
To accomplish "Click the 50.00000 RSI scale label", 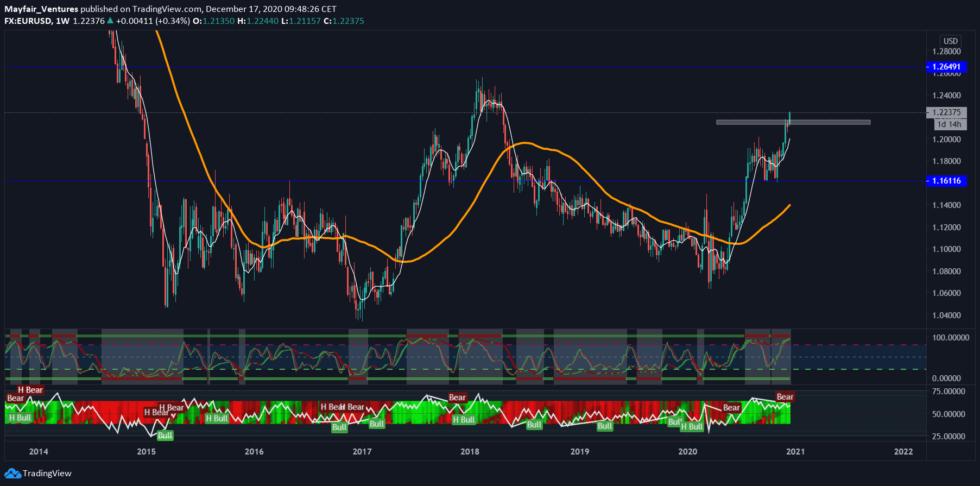I will pos(949,414).
